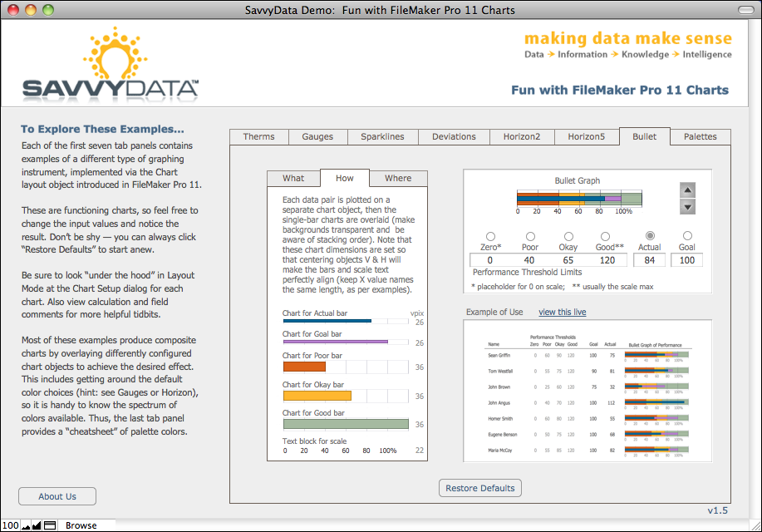Select the Good** radio button
Screen dimensions: 762x532
(605, 236)
